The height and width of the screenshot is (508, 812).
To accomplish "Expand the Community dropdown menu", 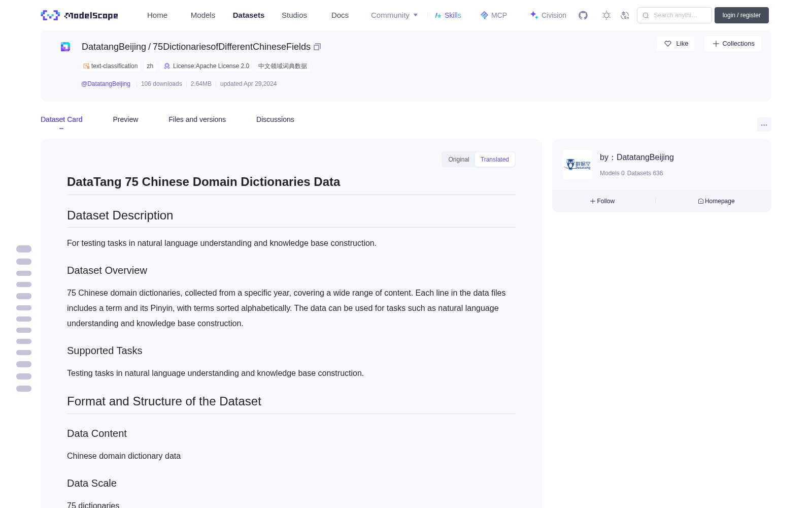I will tap(394, 15).
